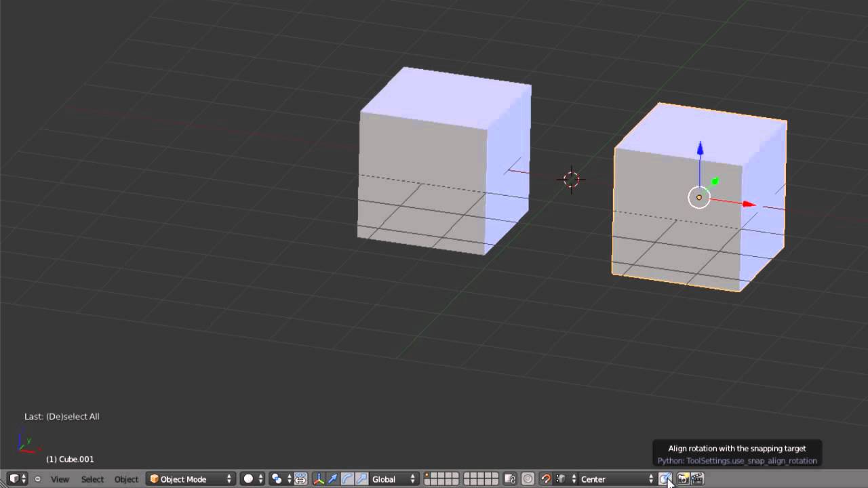This screenshot has width=868, height=488.
Task: Click the 'Last: (De)select All' text
Action: pos(62,416)
